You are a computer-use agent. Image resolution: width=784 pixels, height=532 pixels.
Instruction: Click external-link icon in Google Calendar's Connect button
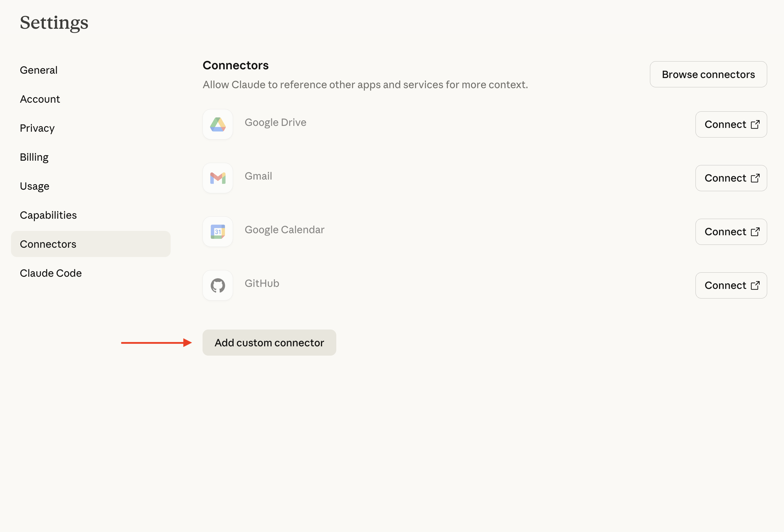(x=755, y=232)
